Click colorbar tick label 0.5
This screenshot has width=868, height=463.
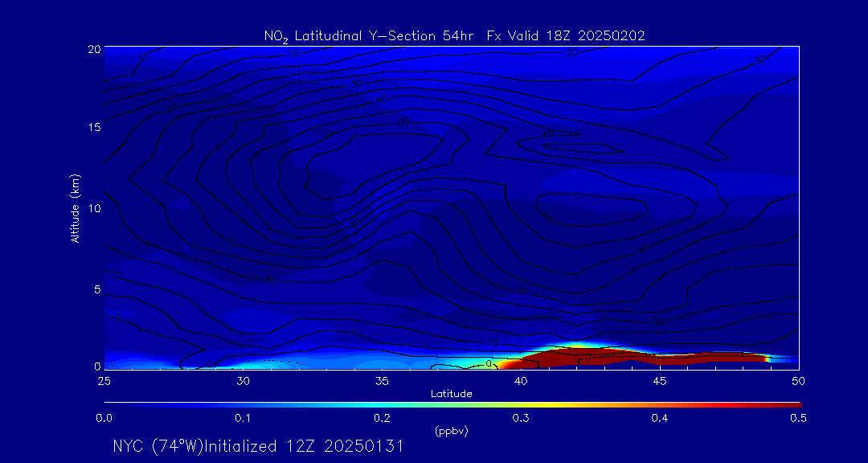point(799,420)
